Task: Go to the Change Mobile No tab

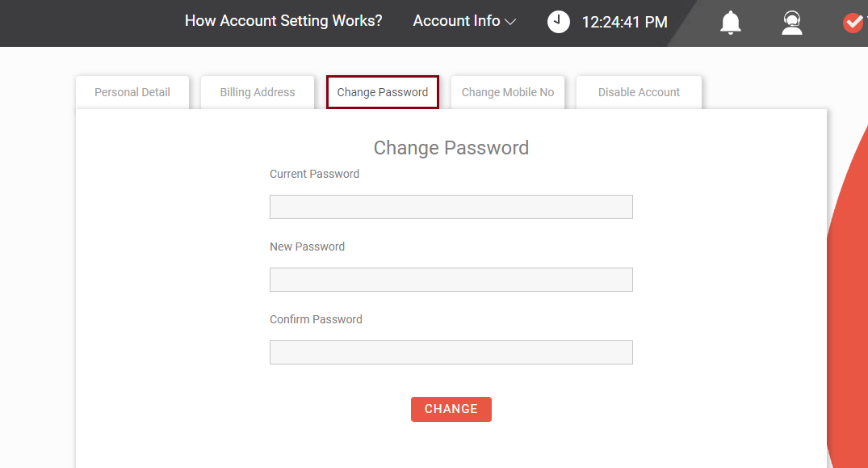Action: (x=508, y=92)
